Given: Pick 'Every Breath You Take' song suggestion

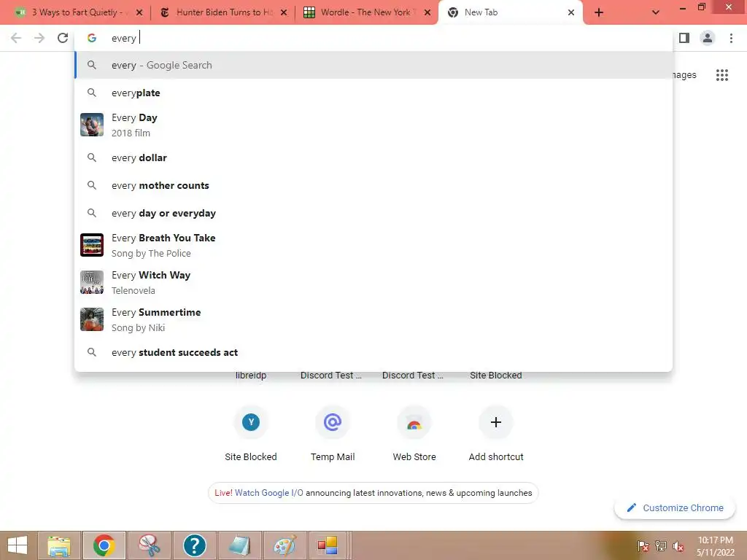Looking at the screenshot, I should click(373, 245).
